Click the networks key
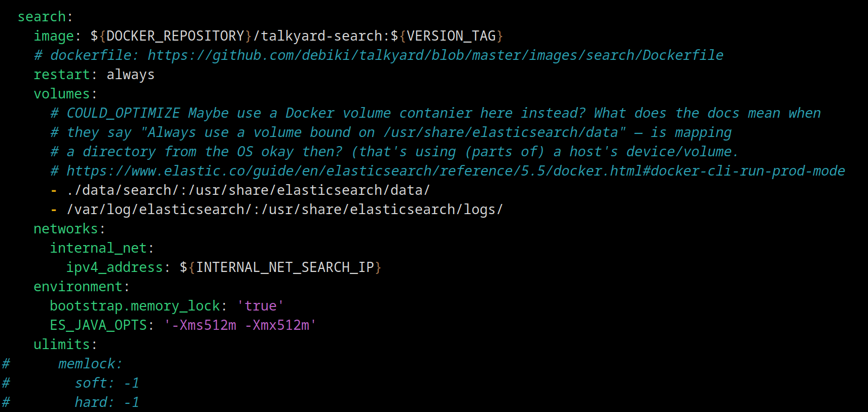This screenshot has width=868, height=412. click(x=66, y=229)
